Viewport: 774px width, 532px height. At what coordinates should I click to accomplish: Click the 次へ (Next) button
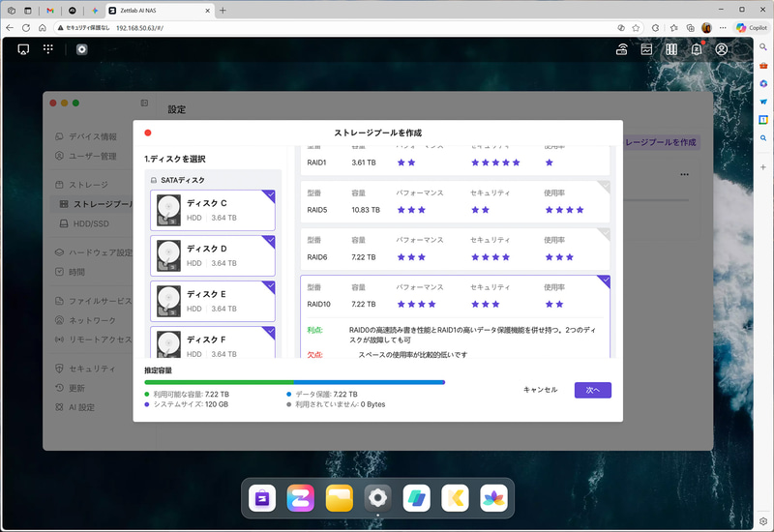pyautogui.click(x=593, y=390)
